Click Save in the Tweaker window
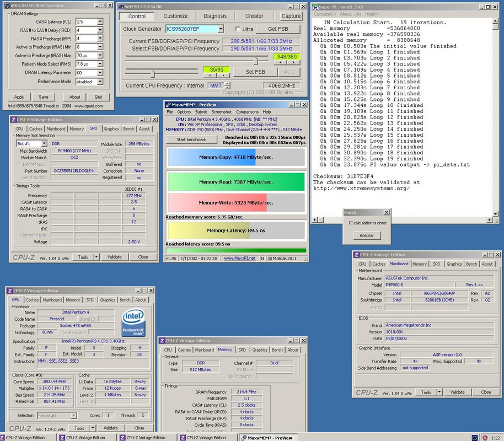Image resolution: width=504 pixels, height=441 pixels. (44, 97)
